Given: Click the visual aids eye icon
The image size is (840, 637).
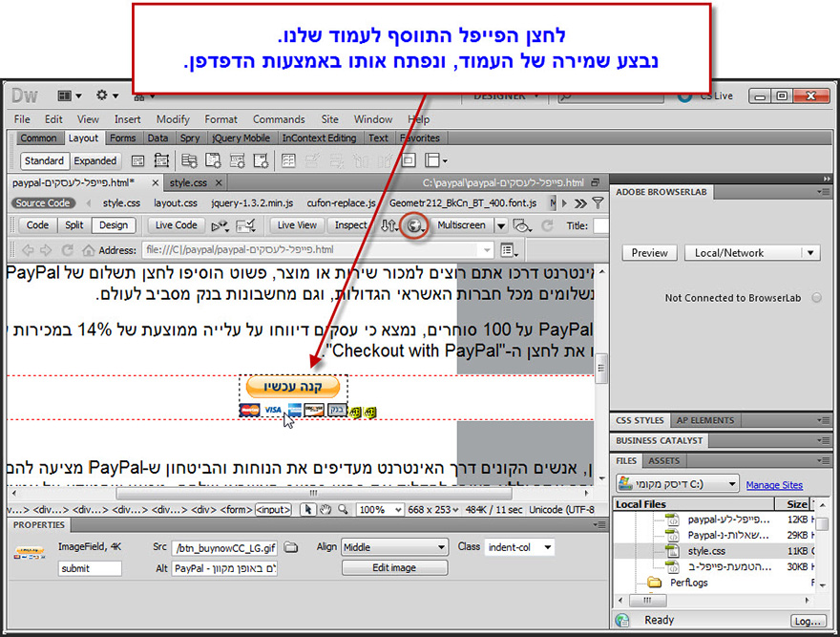Looking at the screenshot, I should tap(522, 225).
